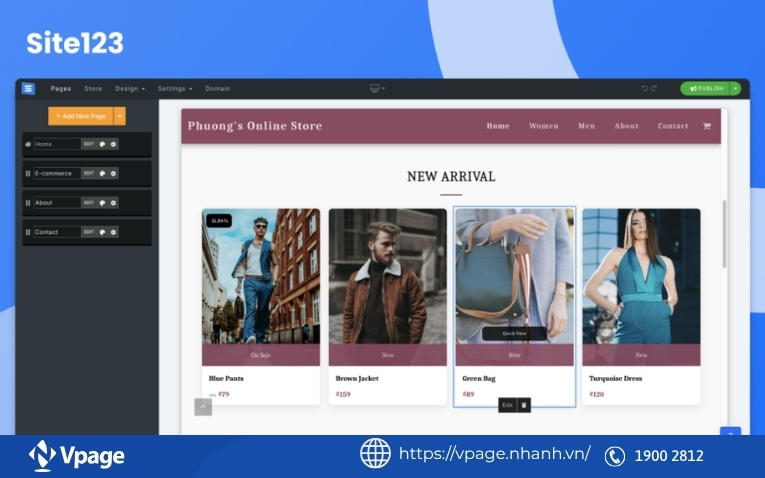Open settings gear for E-commerce page
The width and height of the screenshot is (765, 478).
click(113, 173)
